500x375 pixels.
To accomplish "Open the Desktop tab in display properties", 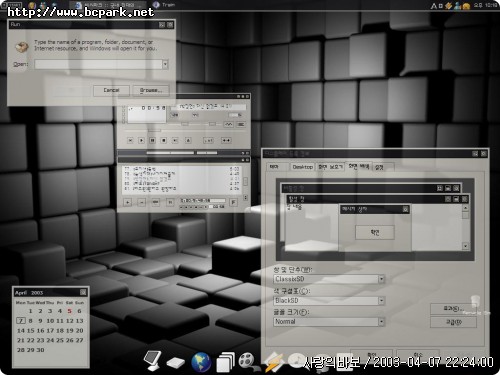I will click(x=302, y=167).
